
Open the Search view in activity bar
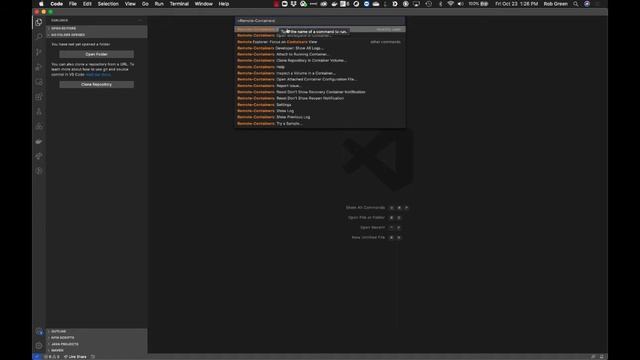[x=39, y=37]
